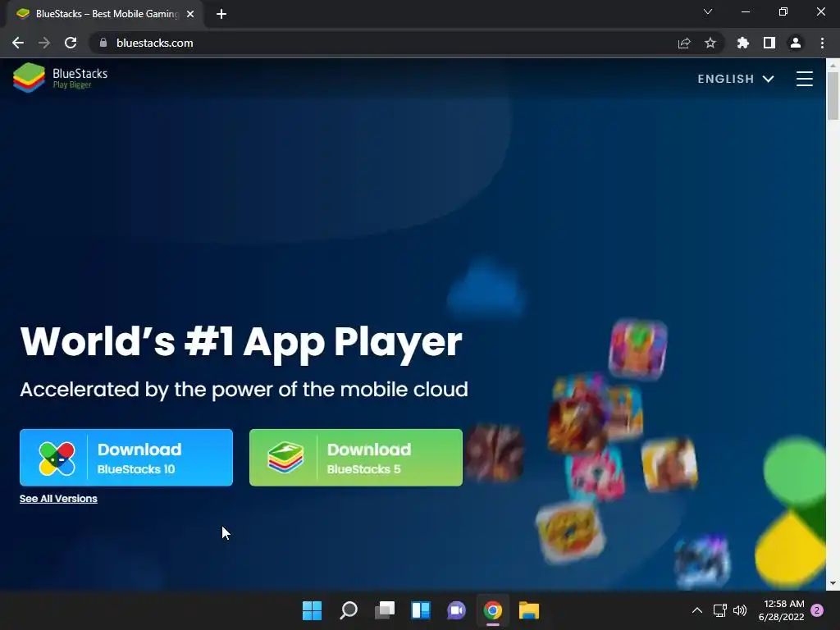The image size is (840, 630).
Task: Open the Chrome three-dot menu
Action: coord(822,43)
